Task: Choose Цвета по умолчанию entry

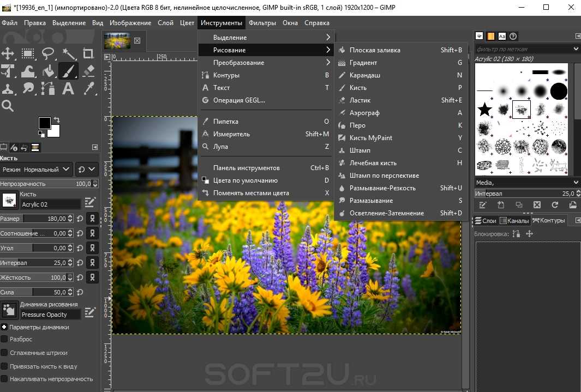Action: [x=266, y=180]
